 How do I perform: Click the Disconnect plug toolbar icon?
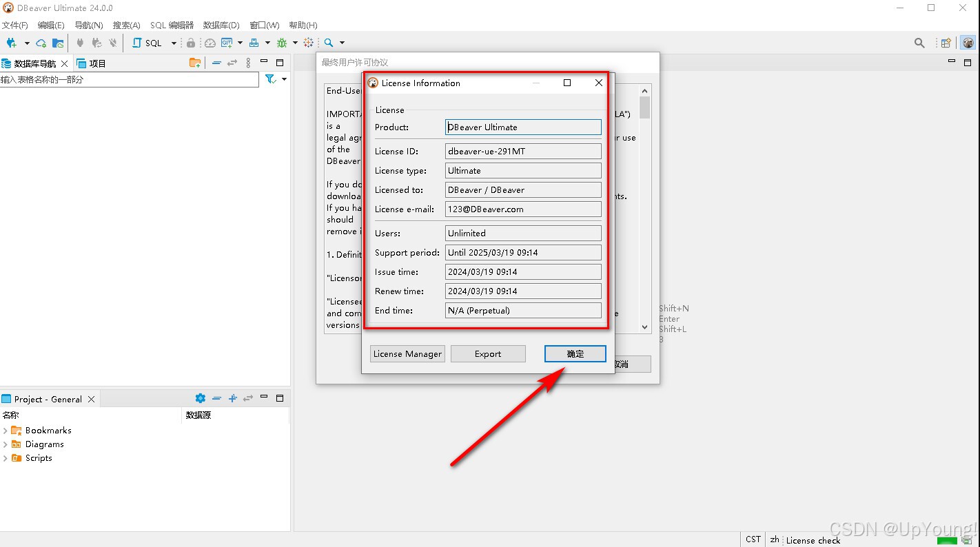[113, 43]
